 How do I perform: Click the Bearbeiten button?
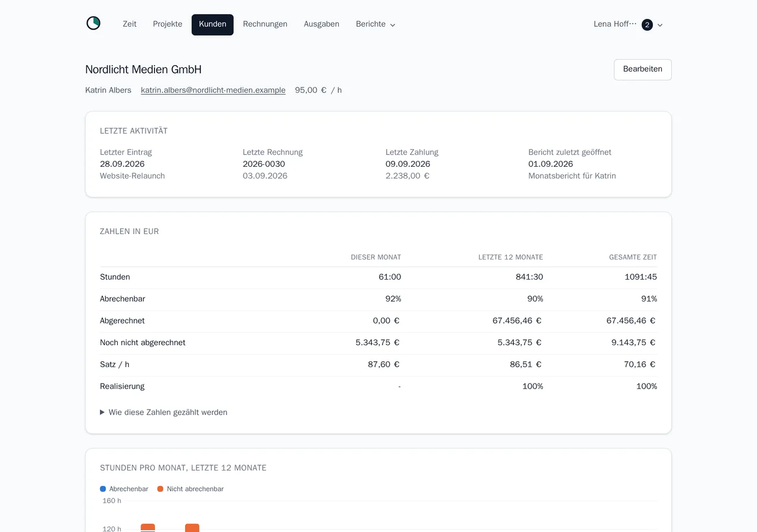(642, 69)
